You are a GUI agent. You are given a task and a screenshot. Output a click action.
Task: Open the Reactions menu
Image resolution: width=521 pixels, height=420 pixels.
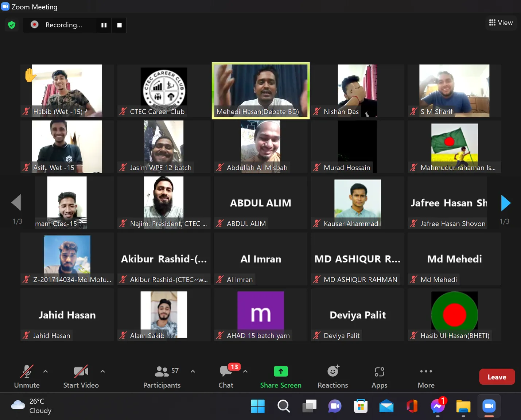(x=333, y=377)
